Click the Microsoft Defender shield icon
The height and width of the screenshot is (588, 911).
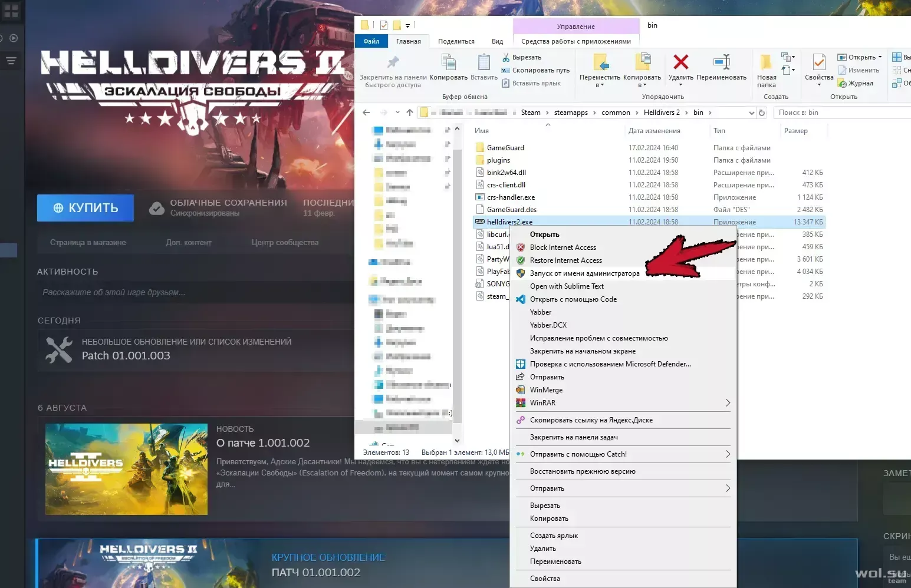pos(521,364)
